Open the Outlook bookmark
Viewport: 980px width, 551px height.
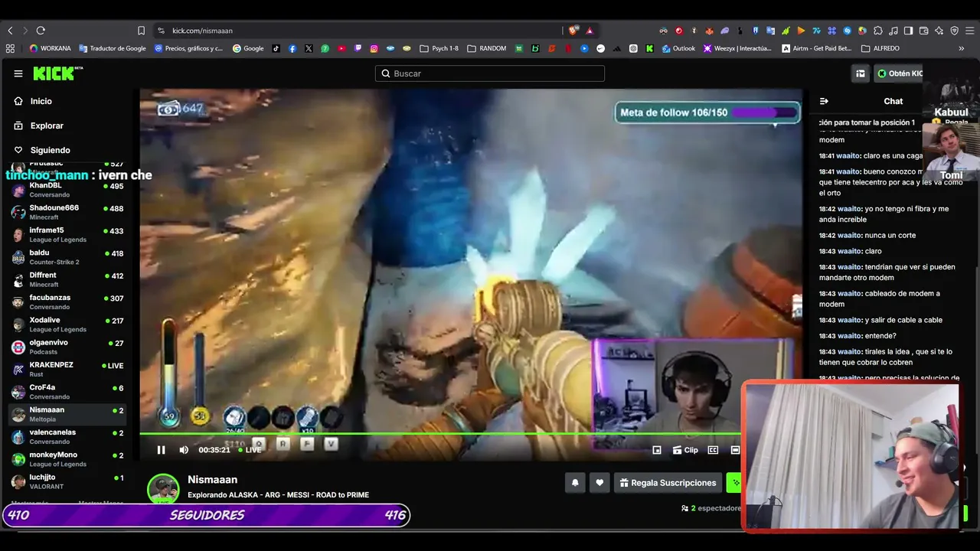pos(679,48)
